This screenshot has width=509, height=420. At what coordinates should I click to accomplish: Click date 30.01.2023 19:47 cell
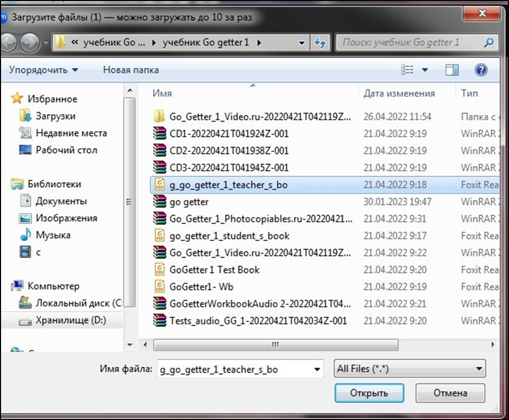point(397,201)
